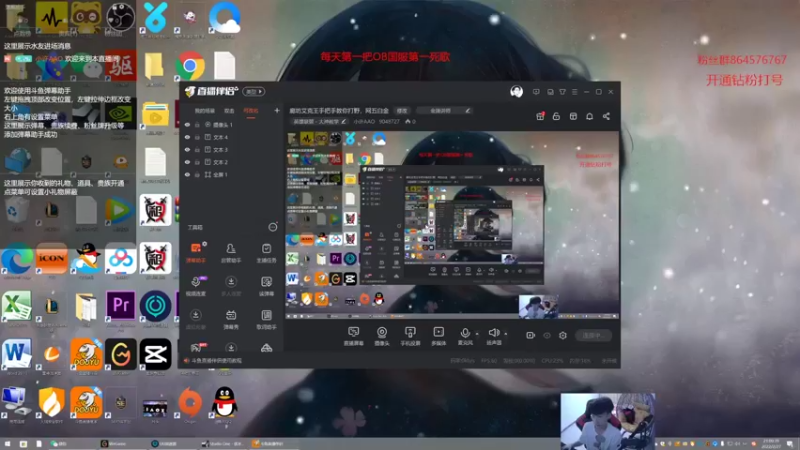
Task: Add 多媒体 multimedia source
Action: point(438,336)
